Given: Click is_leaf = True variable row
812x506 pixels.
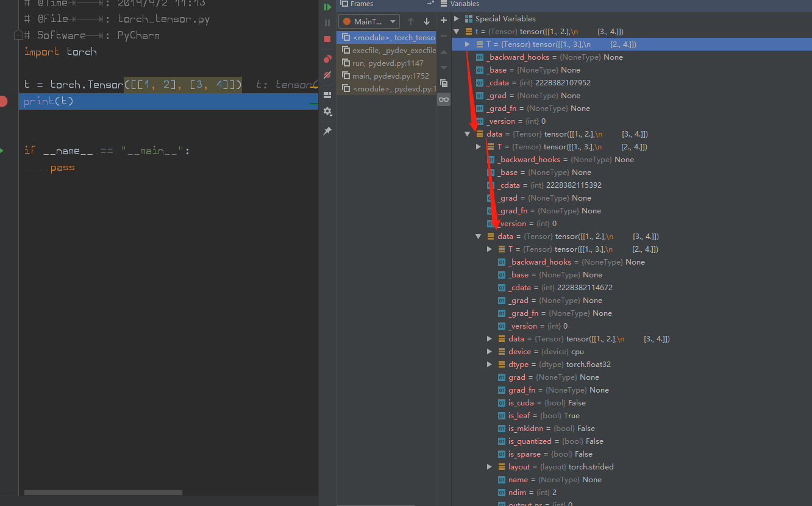Looking at the screenshot, I should click(543, 416).
